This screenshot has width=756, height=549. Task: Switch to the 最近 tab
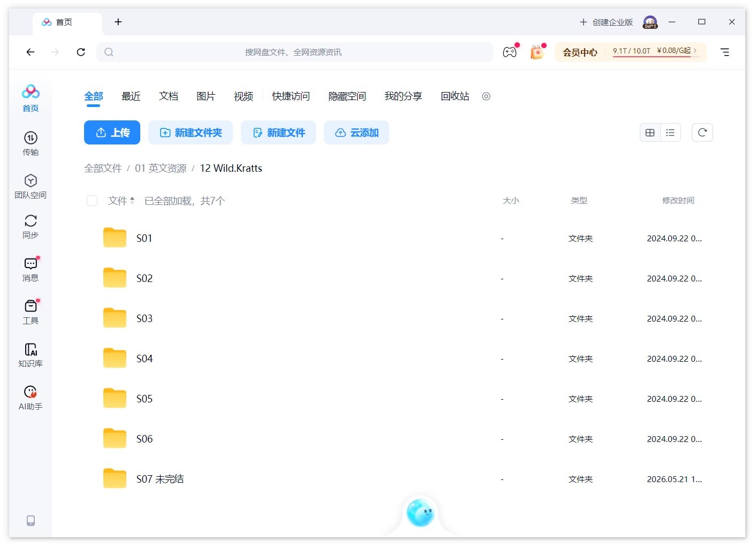pos(131,96)
